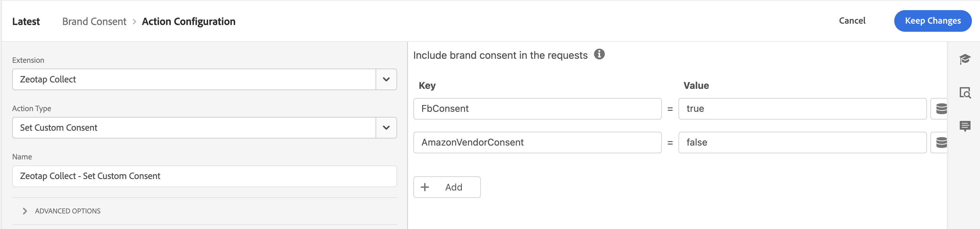Click the value field containing true
980x229 pixels.
point(802,109)
